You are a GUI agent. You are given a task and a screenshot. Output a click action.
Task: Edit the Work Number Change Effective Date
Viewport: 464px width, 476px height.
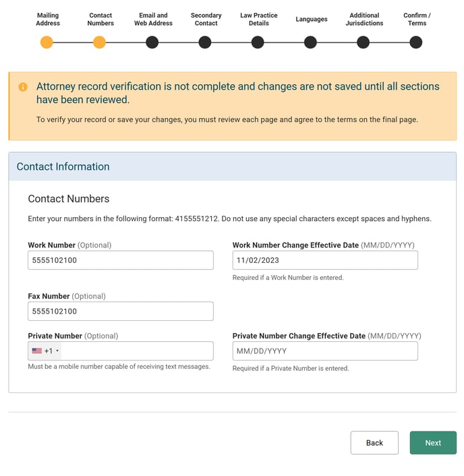click(x=325, y=260)
